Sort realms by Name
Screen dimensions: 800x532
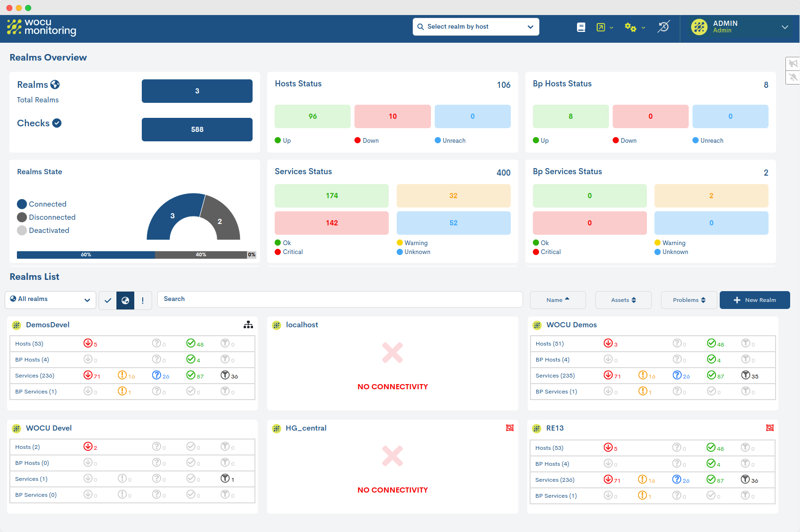coord(558,300)
